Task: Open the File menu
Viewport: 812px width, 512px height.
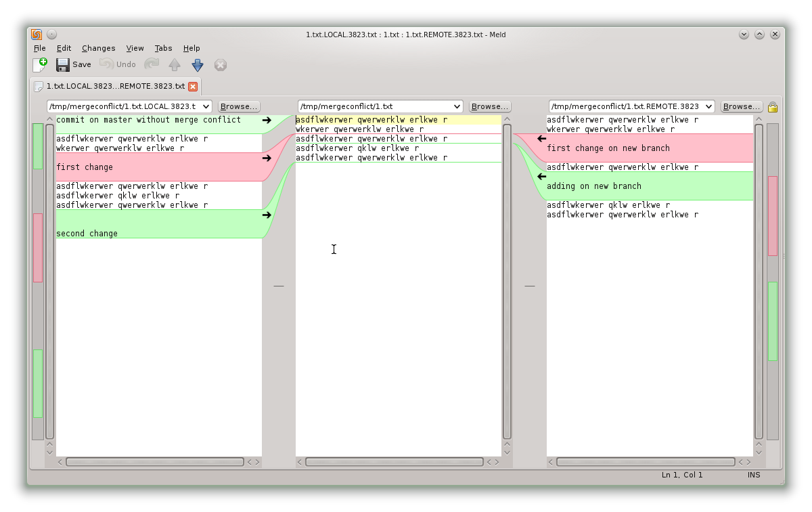Action: coord(40,48)
